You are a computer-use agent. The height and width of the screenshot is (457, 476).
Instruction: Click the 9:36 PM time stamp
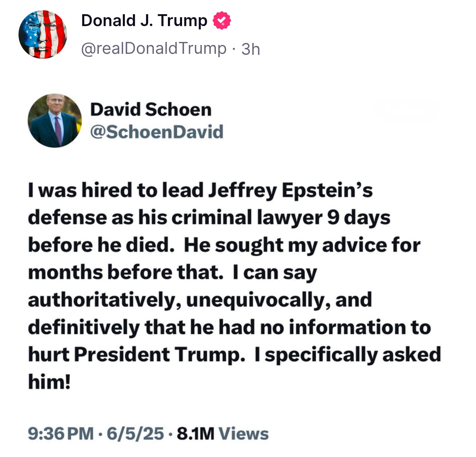(x=61, y=434)
